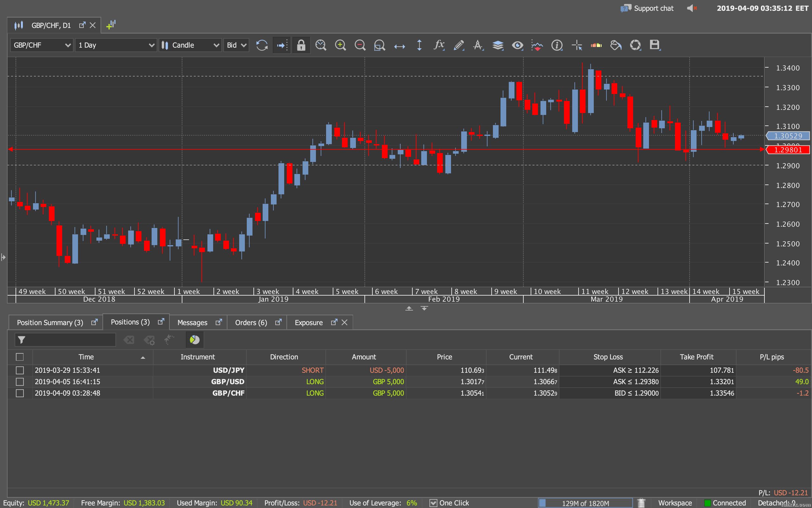
Task: Add a new chart tab
Action: 111,25
